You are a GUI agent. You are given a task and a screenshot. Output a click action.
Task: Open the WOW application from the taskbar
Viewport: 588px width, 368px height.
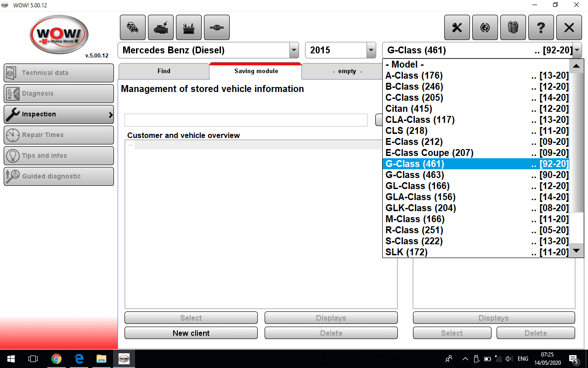pos(124,359)
